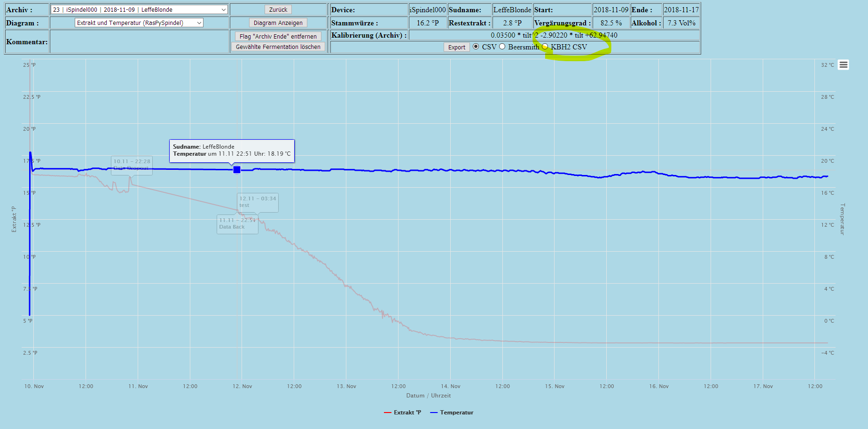Click Gewählte Fermentation löschen button
868x429 pixels.
(278, 47)
